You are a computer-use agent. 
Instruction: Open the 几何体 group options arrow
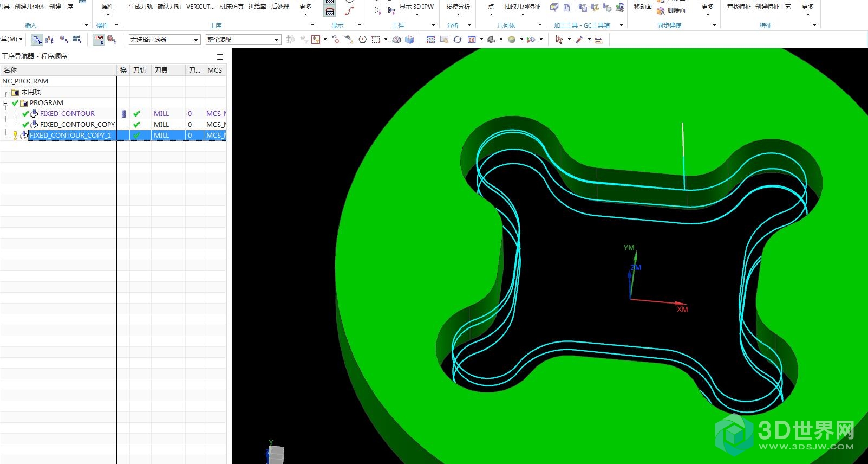pyautogui.click(x=540, y=25)
